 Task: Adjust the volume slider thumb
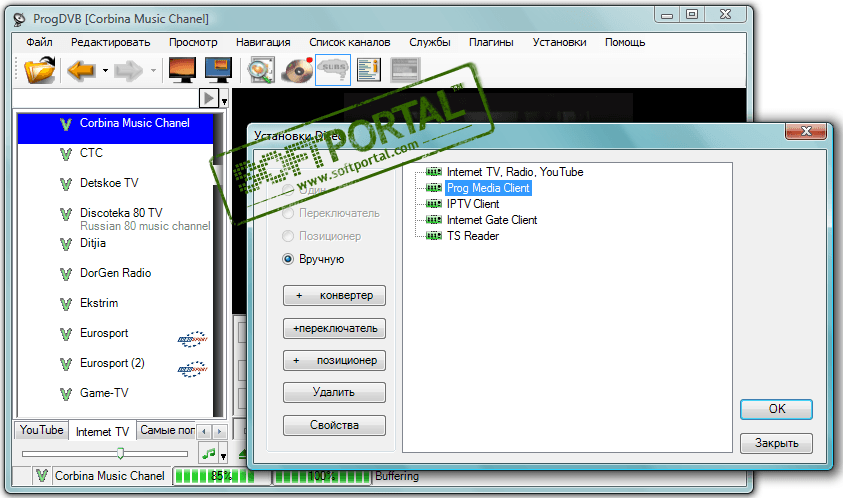pyautogui.click(x=120, y=453)
